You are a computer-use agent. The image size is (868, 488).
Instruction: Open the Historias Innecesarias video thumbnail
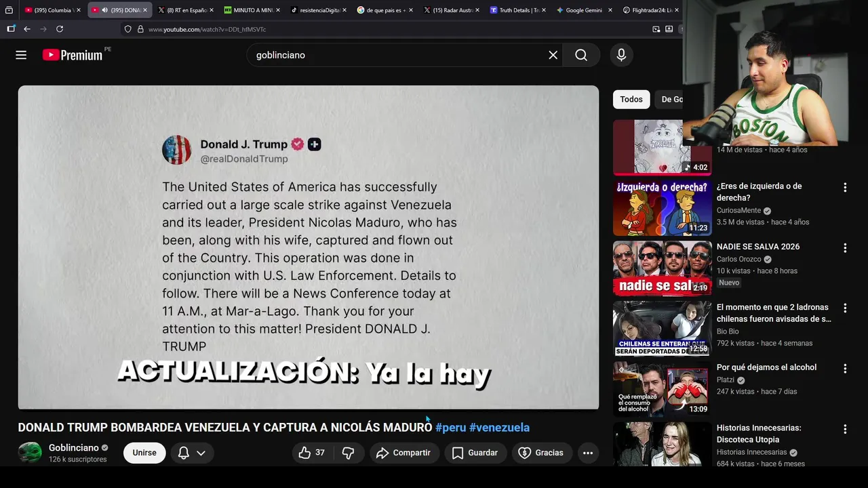tap(663, 444)
